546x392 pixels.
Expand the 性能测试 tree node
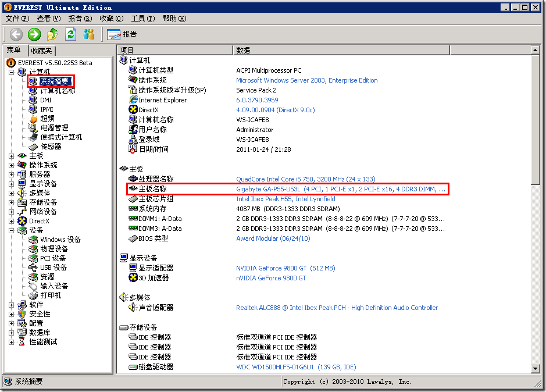12,342
